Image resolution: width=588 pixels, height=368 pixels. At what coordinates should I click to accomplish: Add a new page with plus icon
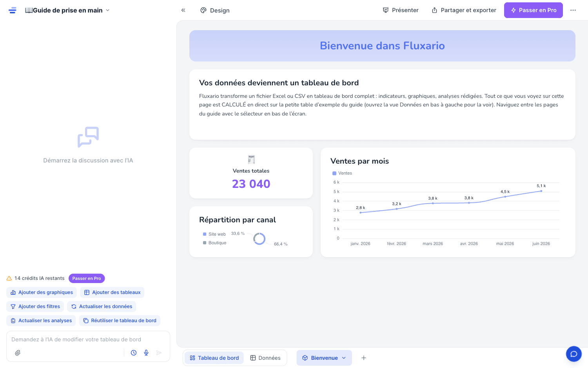(364, 358)
